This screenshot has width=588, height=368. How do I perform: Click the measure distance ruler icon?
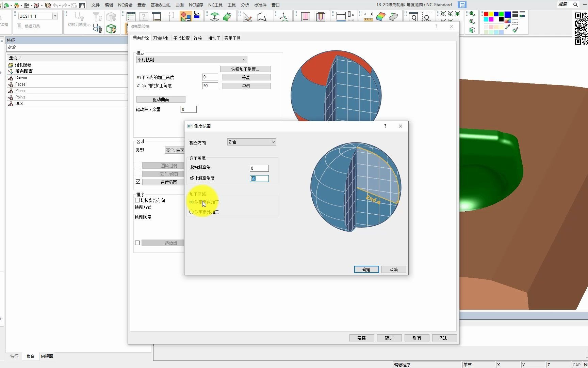point(368,16)
